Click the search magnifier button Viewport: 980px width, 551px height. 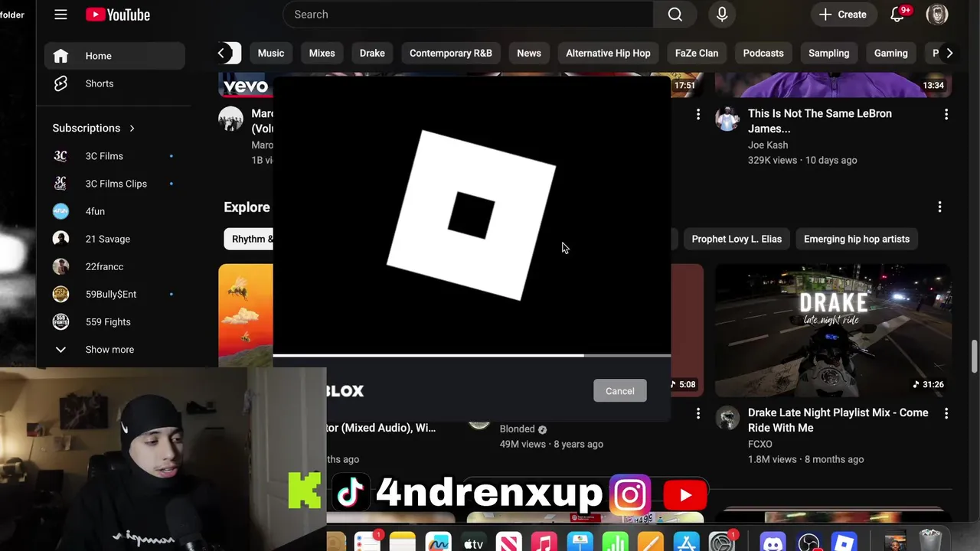click(675, 15)
